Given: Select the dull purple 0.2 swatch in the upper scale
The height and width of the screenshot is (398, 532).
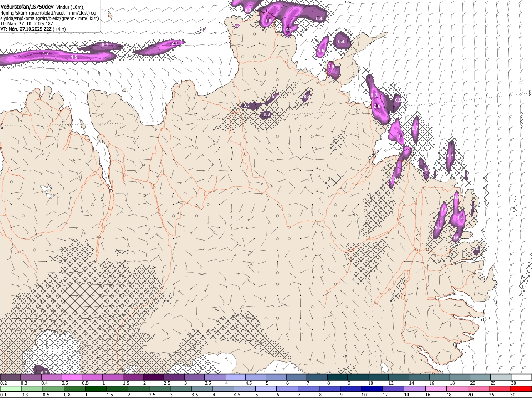Looking at the screenshot, I should coord(10,377).
